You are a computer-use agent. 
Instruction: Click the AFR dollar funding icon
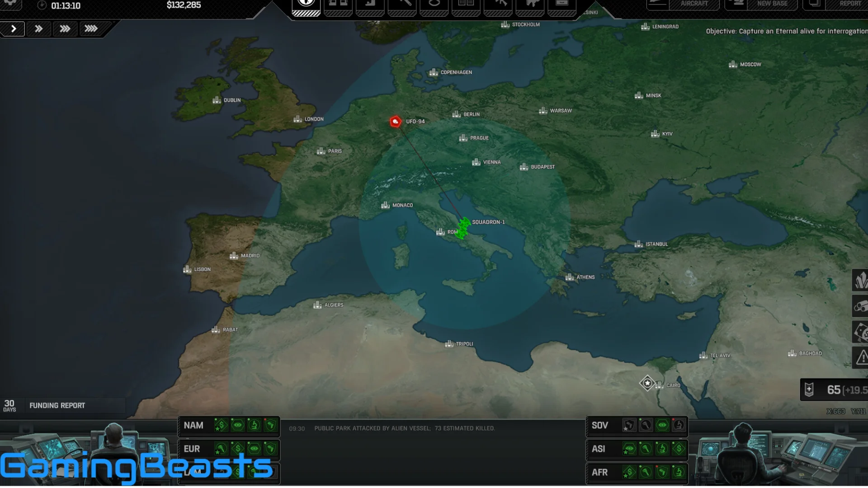pyautogui.click(x=629, y=472)
